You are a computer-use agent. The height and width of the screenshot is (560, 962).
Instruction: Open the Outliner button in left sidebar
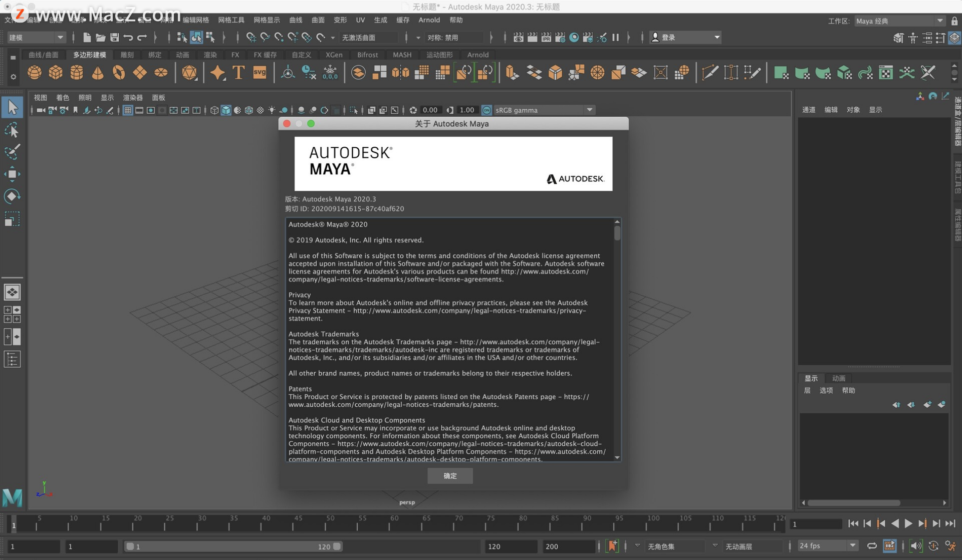(12, 359)
